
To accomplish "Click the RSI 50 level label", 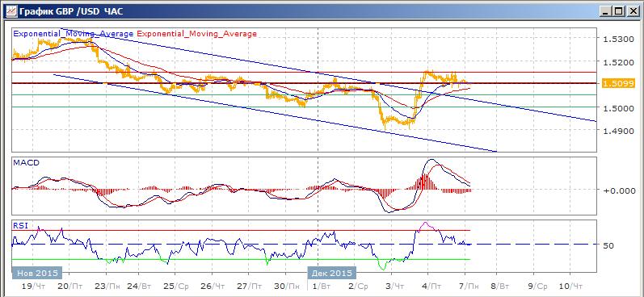I will click(x=608, y=245).
